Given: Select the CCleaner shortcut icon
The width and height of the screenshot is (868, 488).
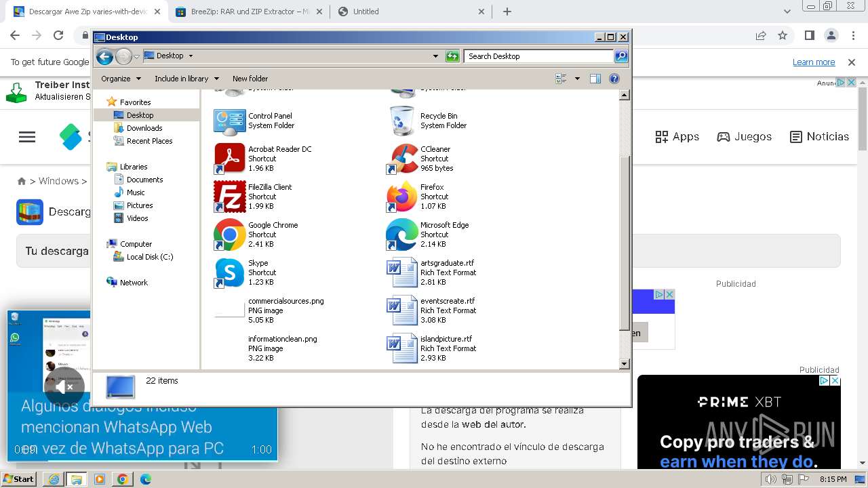Looking at the screenshot, I should [x=402, y=159].
